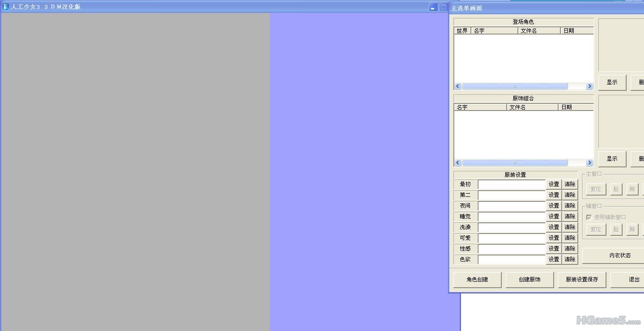The height and width of the screenshot is (331, 644).
Task: Sort 服饰组合 list by 日期 column
Action: tap(575, 107)
